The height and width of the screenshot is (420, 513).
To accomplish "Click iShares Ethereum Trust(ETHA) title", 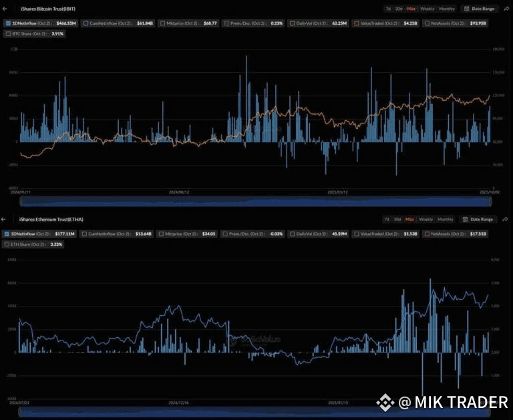I will point(51,220).
